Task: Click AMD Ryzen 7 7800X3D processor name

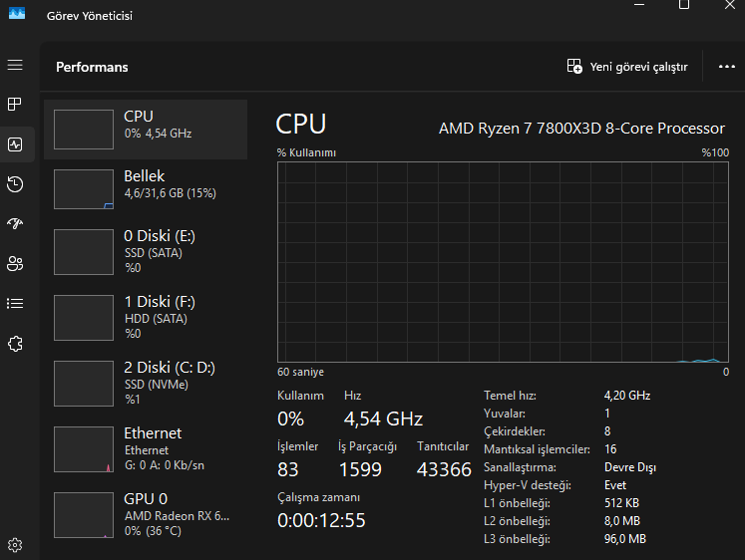Action: tap(581, 129)
